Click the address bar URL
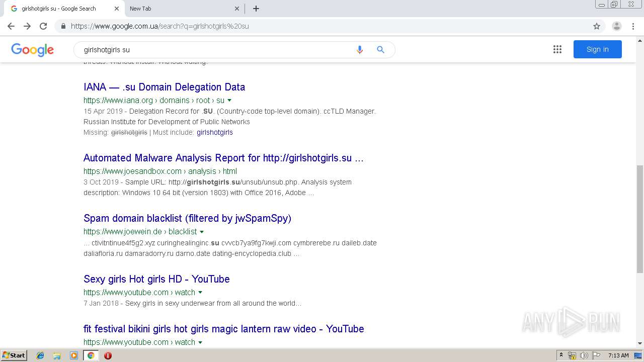This screenshot has height=362, width=644. [x=159, y=26]
